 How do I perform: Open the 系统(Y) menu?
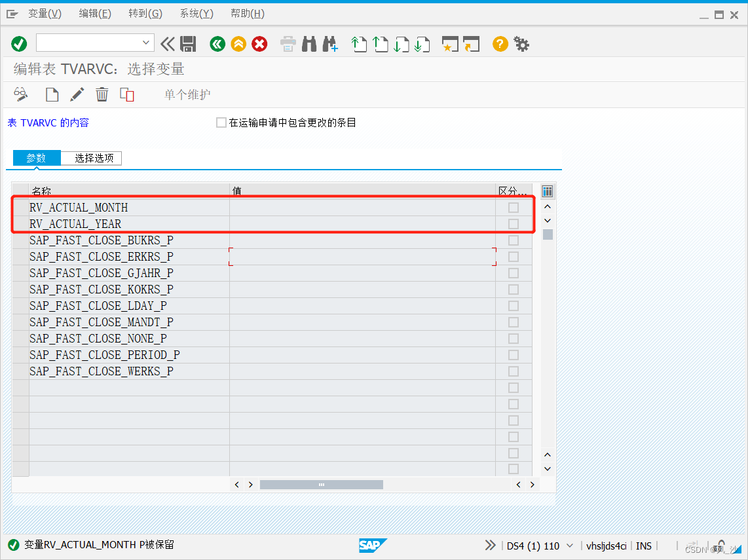pyautogui.click(x=196, y=13)
